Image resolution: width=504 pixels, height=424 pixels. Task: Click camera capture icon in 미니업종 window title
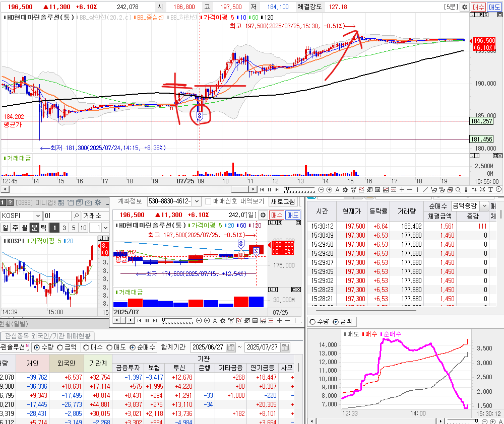tap(88, 202)
